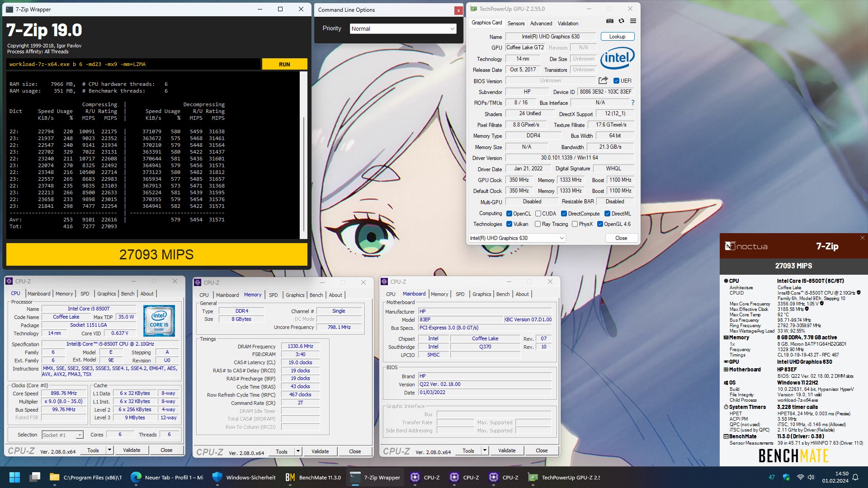Open Windows-Sicherheit from the taskbar

[x=244, y=477]
